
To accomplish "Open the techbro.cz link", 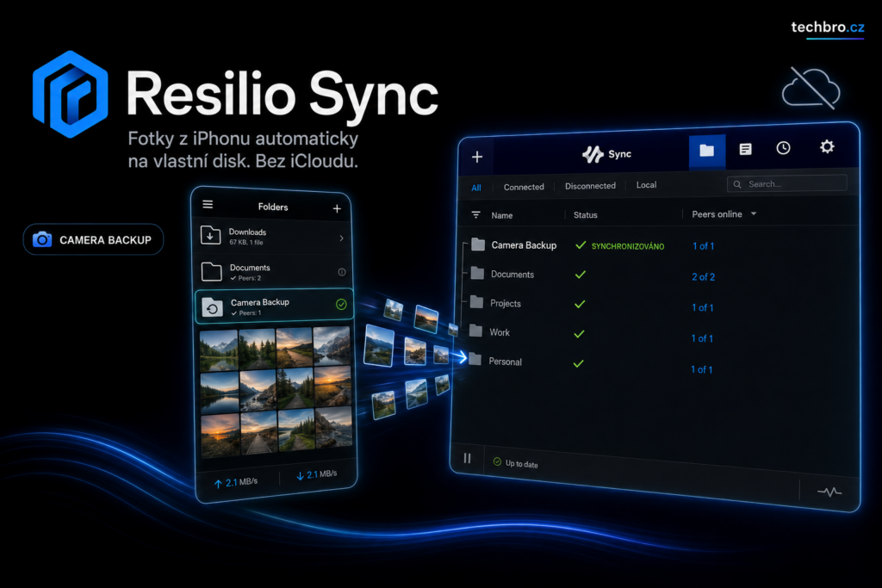I will pos(828,27).
